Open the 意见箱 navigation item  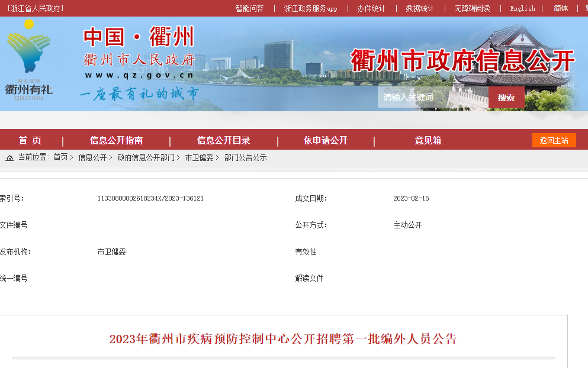428,141
